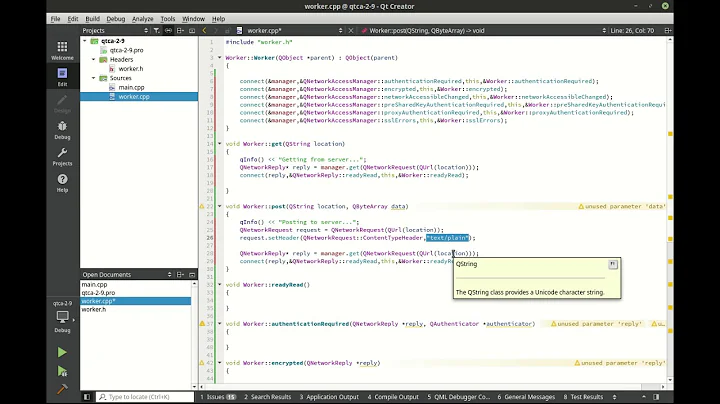720x404 pixels.
Task: Open the Projects mode wrench icon
Action: coord(62,156)
